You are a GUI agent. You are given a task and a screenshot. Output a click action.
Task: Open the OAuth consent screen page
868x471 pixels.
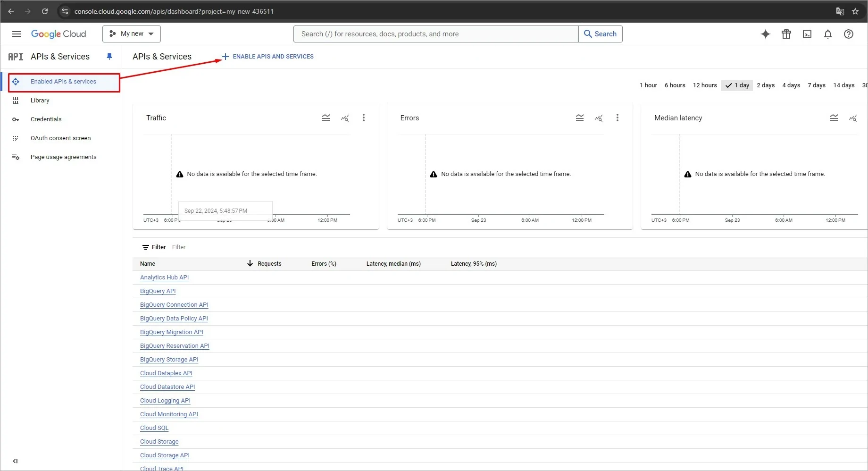tap(60, 138)
